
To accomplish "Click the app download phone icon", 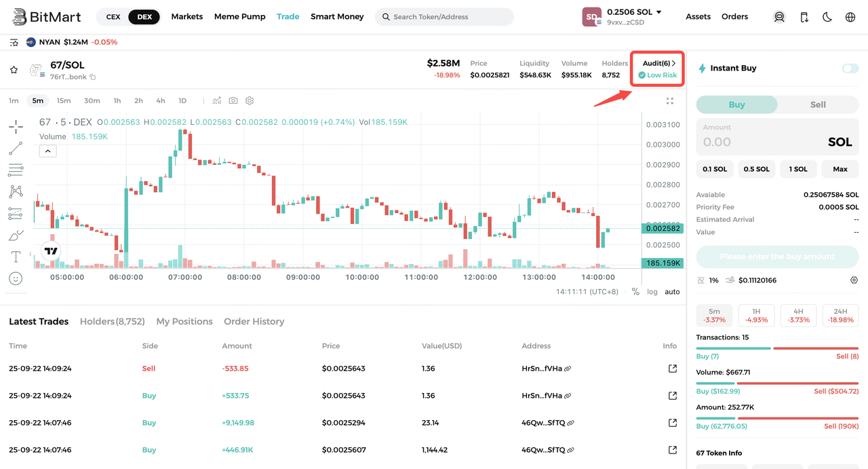I will coord(804,17).
